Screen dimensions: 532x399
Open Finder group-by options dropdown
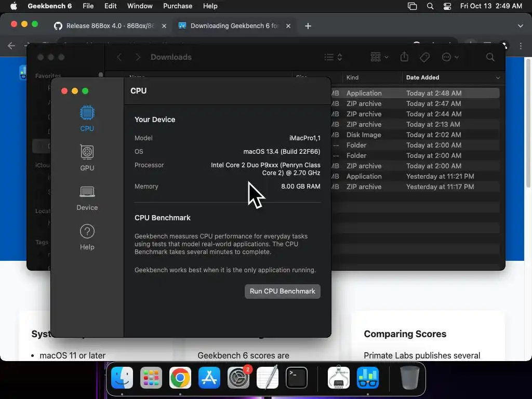(379, 57)
